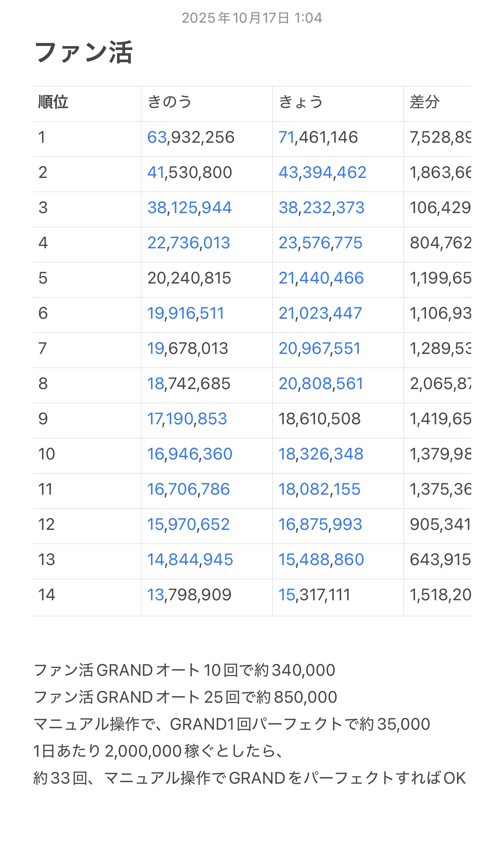
Task: Open the 38,232,373 link
Action: click(321, 208)
